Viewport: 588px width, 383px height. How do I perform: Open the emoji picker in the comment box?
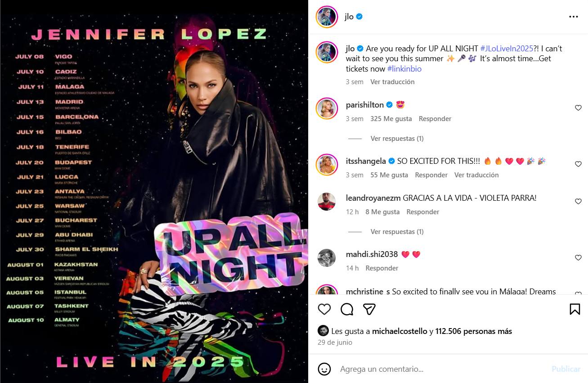(324, 369)
